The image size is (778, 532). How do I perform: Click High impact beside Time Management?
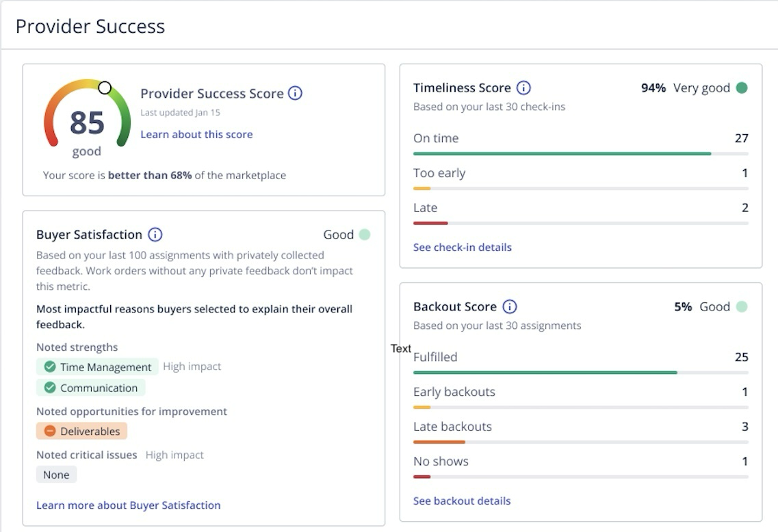click(x=192, y=367)
